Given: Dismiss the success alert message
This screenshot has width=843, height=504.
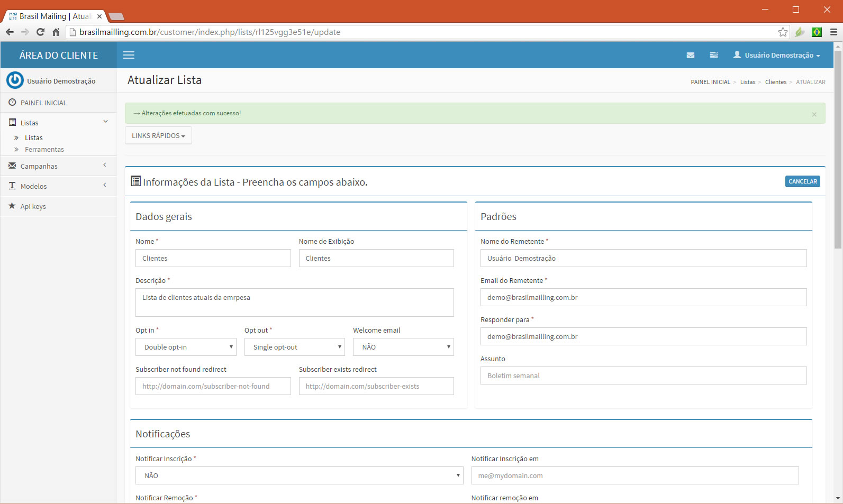Looking at the screenshot, I should 814,114.
